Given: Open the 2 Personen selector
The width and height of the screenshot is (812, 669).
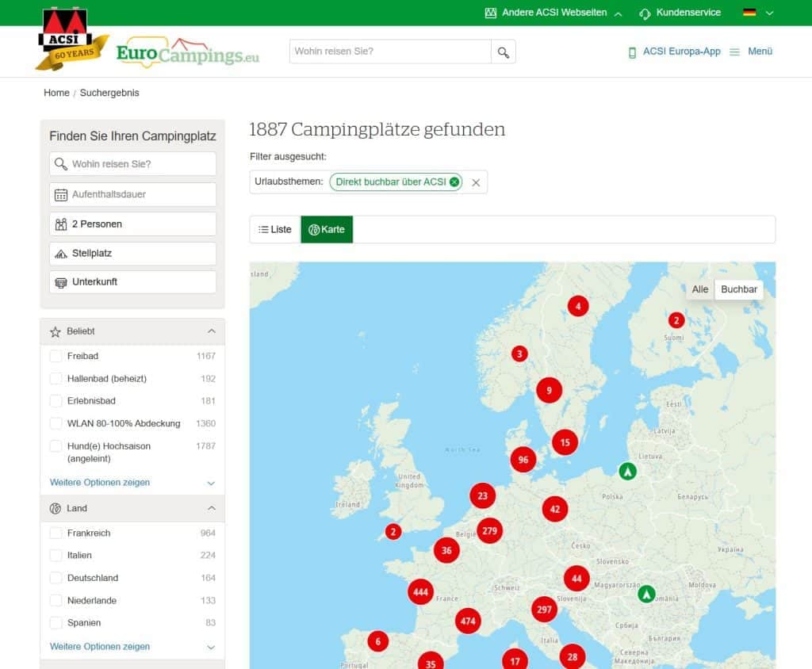Looking at the screenshot, I should click(132, 224).
